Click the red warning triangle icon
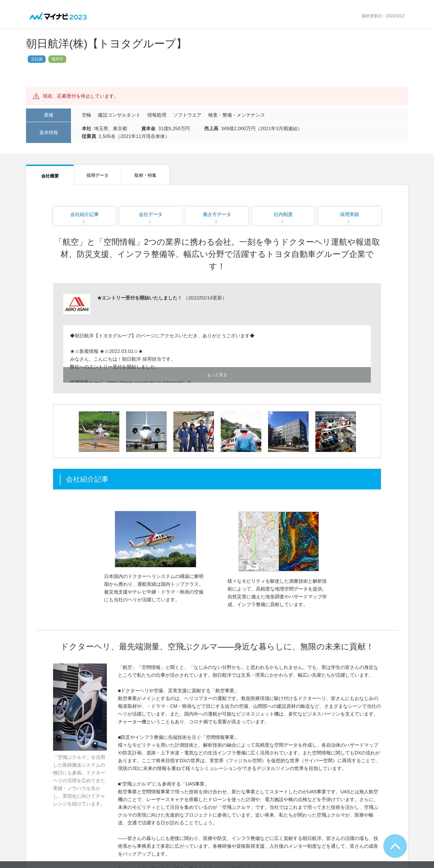This screenshot has height=868, width=434. click(36, 96)
